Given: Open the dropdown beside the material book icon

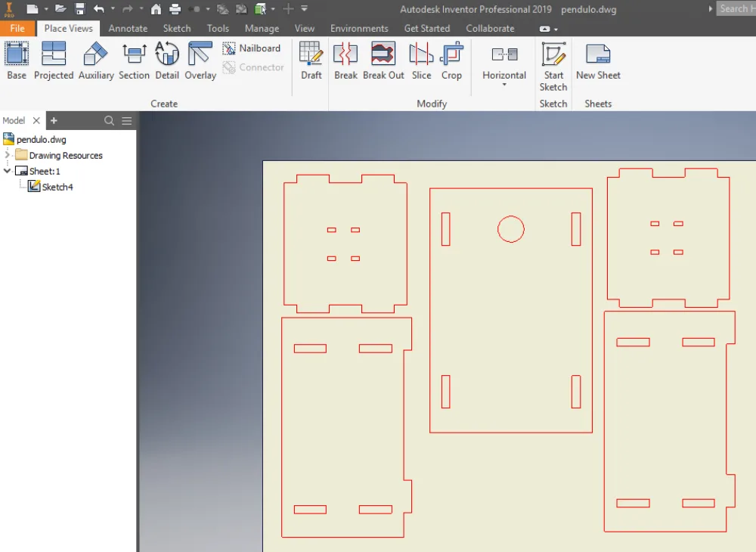Looking at the screenshot, I should tap(273, 8).
